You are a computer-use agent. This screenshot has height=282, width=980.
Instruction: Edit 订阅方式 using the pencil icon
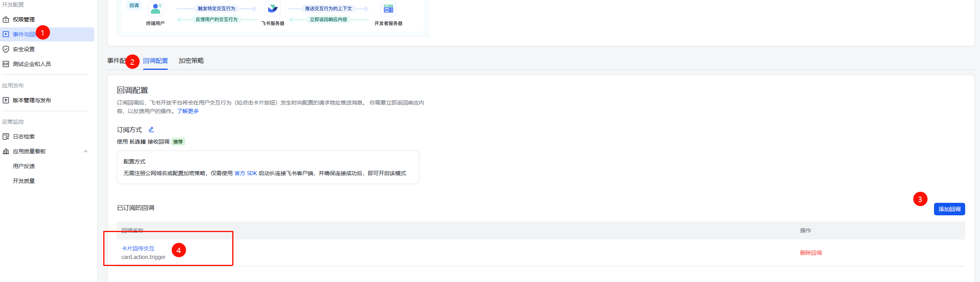coord(151,129)
